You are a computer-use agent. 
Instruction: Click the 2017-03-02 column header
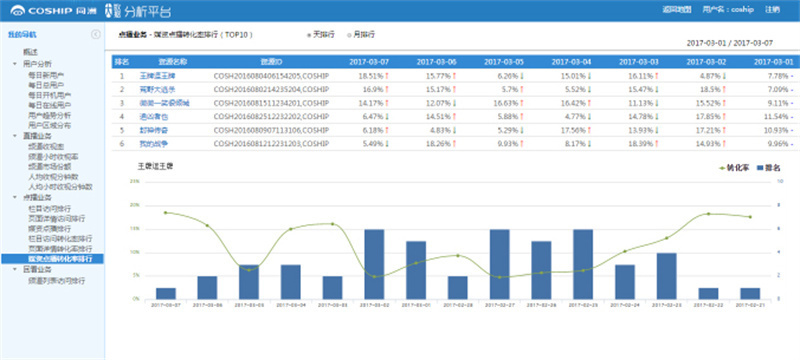(x=706, y=62)
